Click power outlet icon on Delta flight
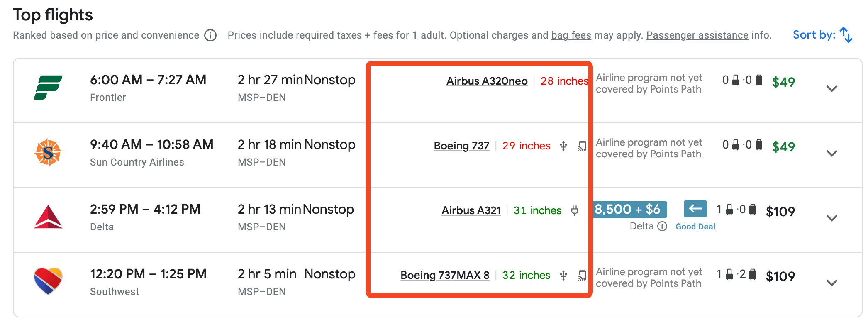This screenshot has width=868, height=327. coord(575,211)
